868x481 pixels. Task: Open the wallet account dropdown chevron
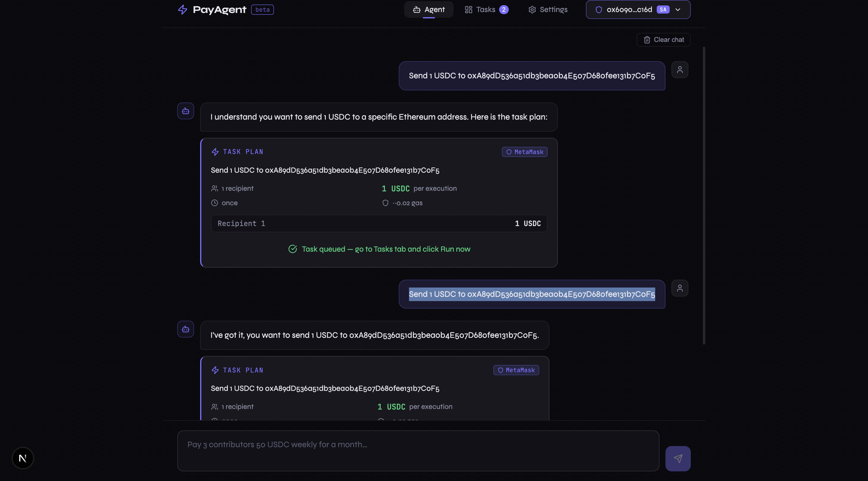pyautogui.click(x=678, y=9)
